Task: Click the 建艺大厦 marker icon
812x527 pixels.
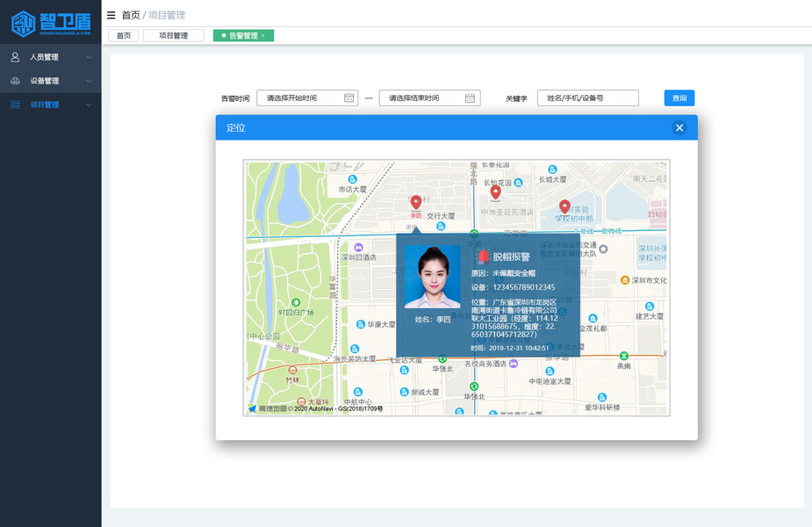Action: pos(650,307)
